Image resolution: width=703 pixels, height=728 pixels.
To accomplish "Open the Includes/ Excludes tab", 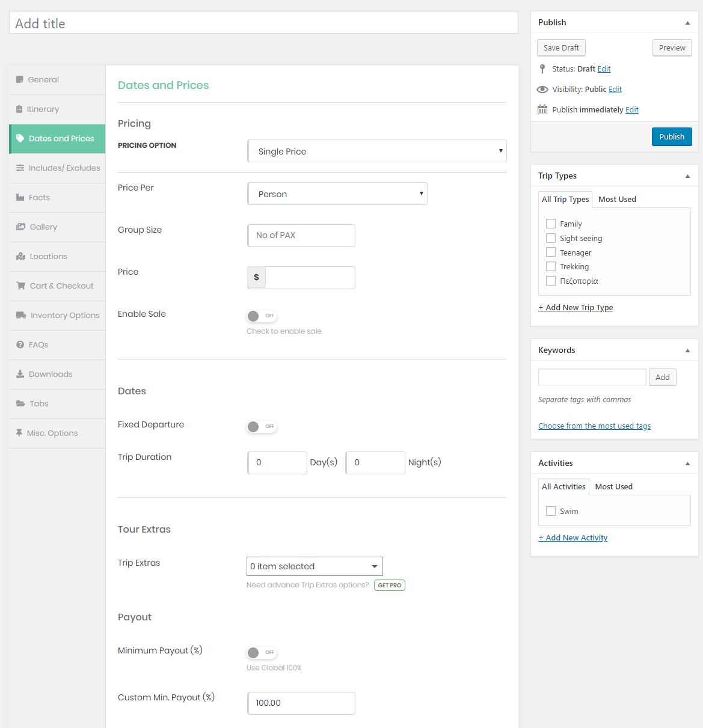I will (x=64, y=168).
